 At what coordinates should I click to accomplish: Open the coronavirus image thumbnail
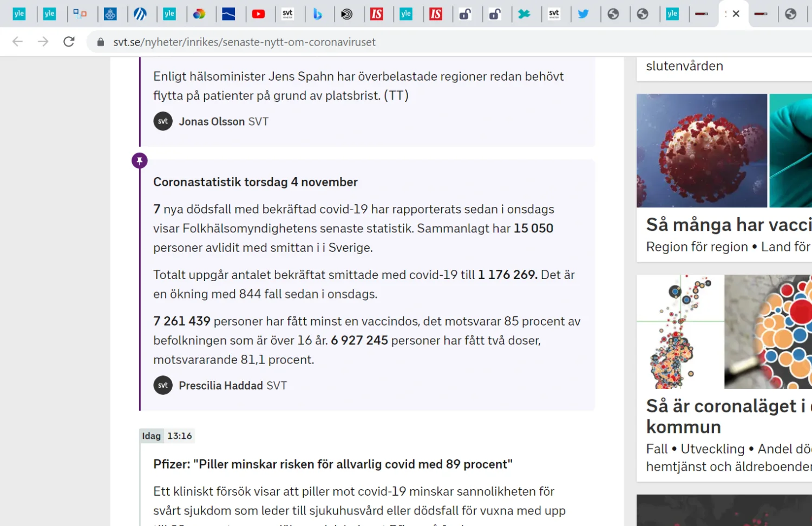pos(702,151)
